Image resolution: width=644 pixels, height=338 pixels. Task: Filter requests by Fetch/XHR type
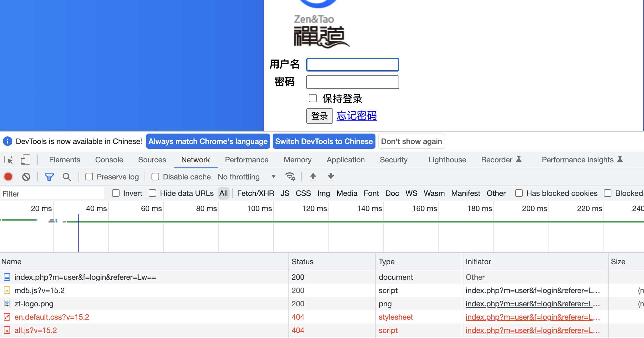tap(256, 193)
